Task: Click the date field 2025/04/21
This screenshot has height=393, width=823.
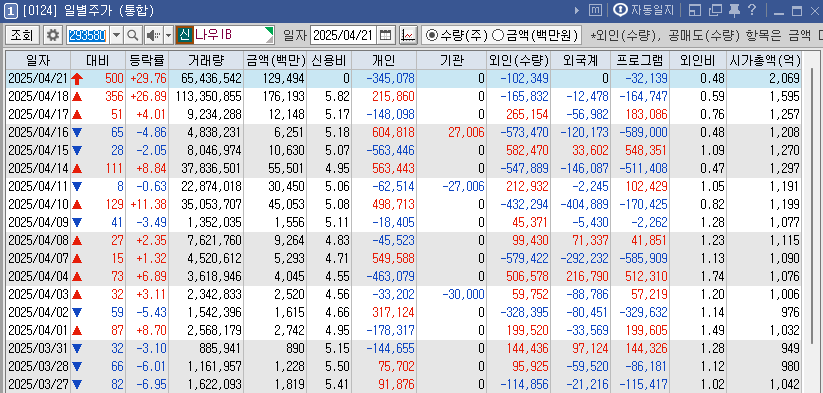Action: point(344,36)
